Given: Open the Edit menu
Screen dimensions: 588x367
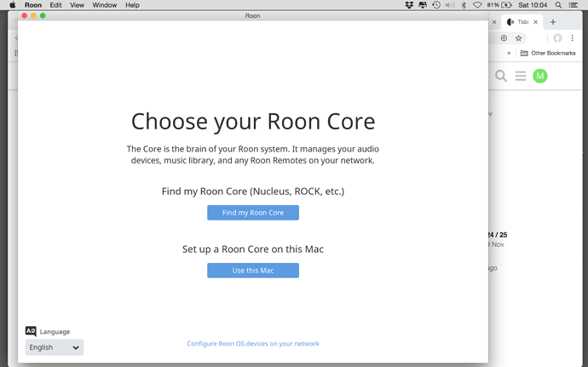Looking at the screenshot, I should (x=56, y=5).
